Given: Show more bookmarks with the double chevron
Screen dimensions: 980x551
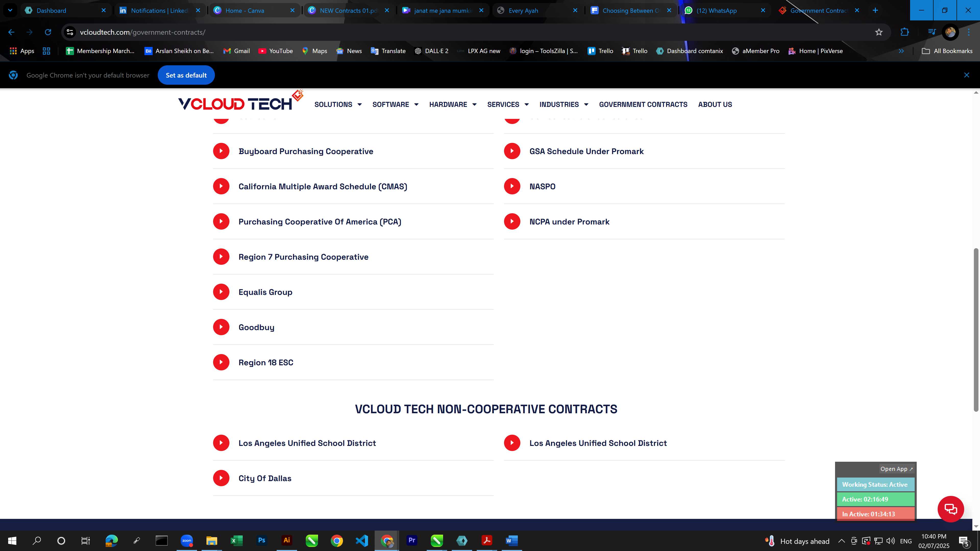Looking at the screenshot, I should (901, 51).
